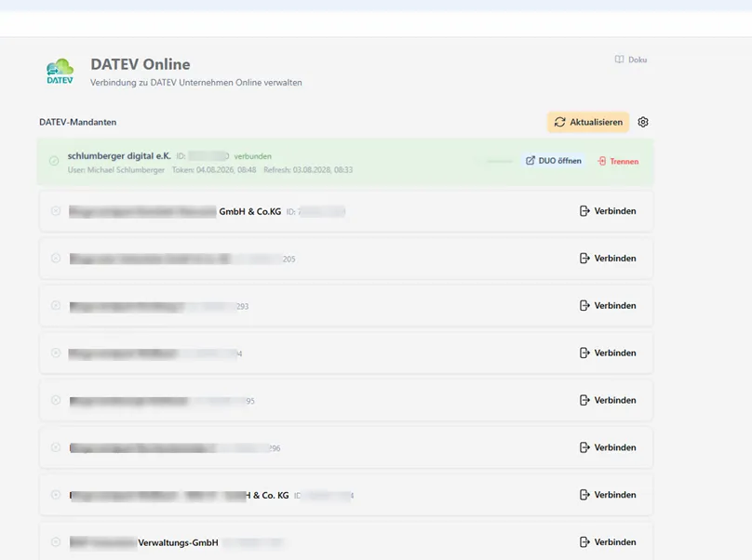Click the connected status icon of schlumberger digital
This screenshot has width=752, height=560.
(54, 161)
